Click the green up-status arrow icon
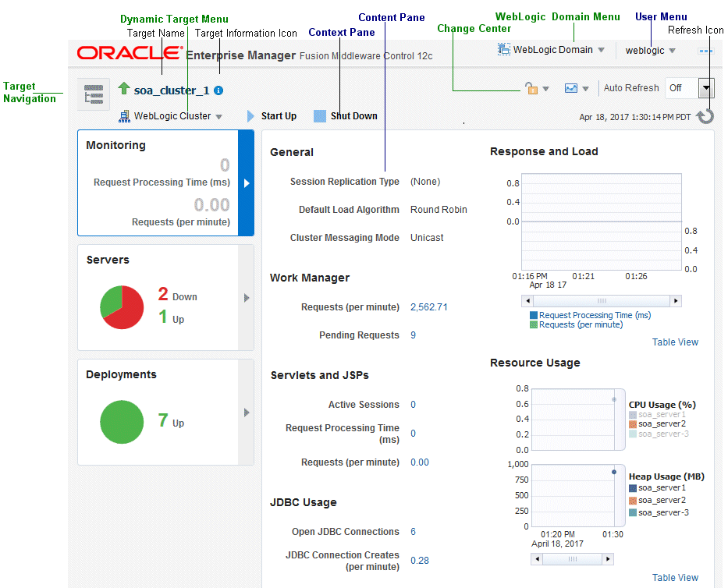Image resolution: width=728 pixels, height=588 pixels. [124, 88]
